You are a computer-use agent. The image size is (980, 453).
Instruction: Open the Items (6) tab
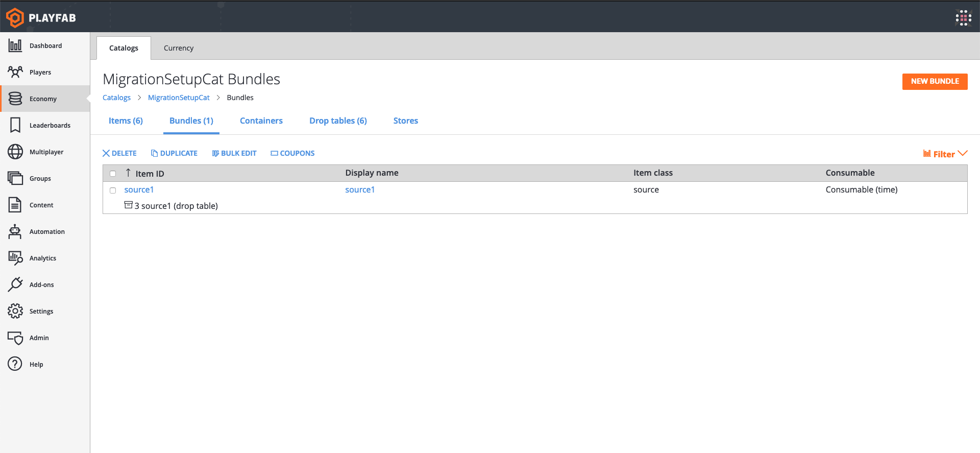(126, 121)
